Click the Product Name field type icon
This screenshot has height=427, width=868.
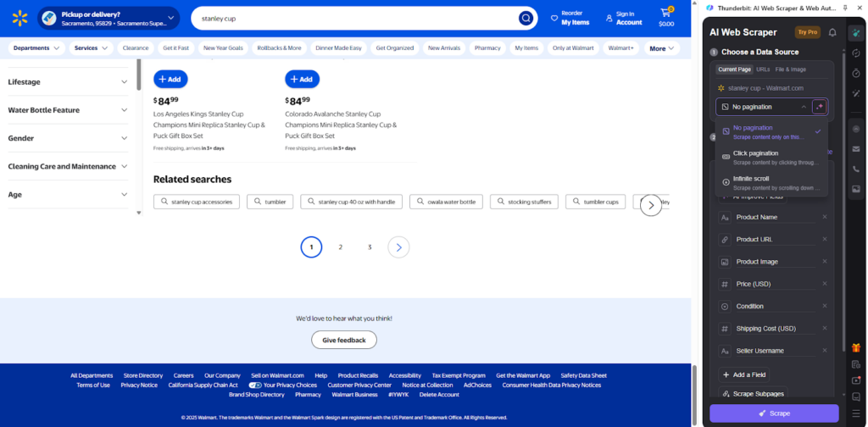point(725,218)
